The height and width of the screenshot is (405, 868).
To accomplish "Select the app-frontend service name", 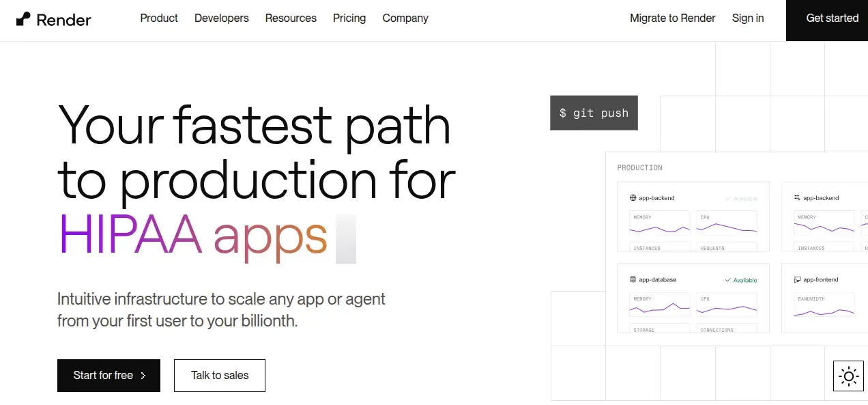I will pos(821,280).
